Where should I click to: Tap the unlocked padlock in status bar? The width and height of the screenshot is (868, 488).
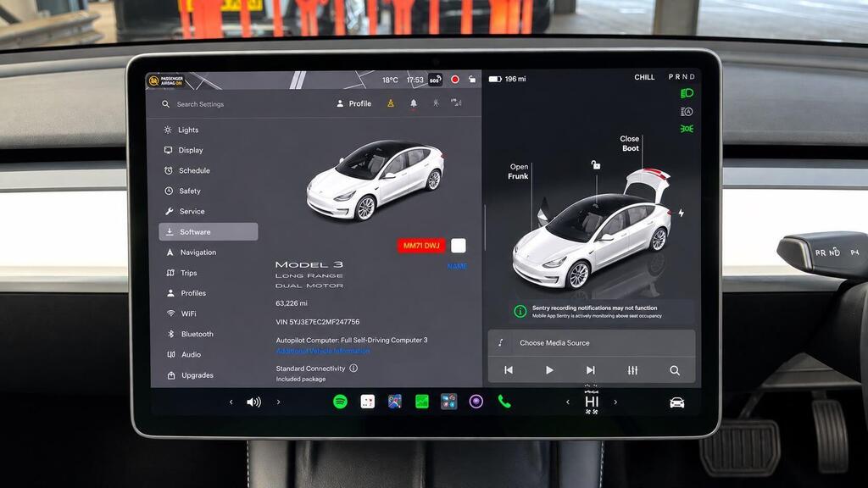tap(472, 79)
